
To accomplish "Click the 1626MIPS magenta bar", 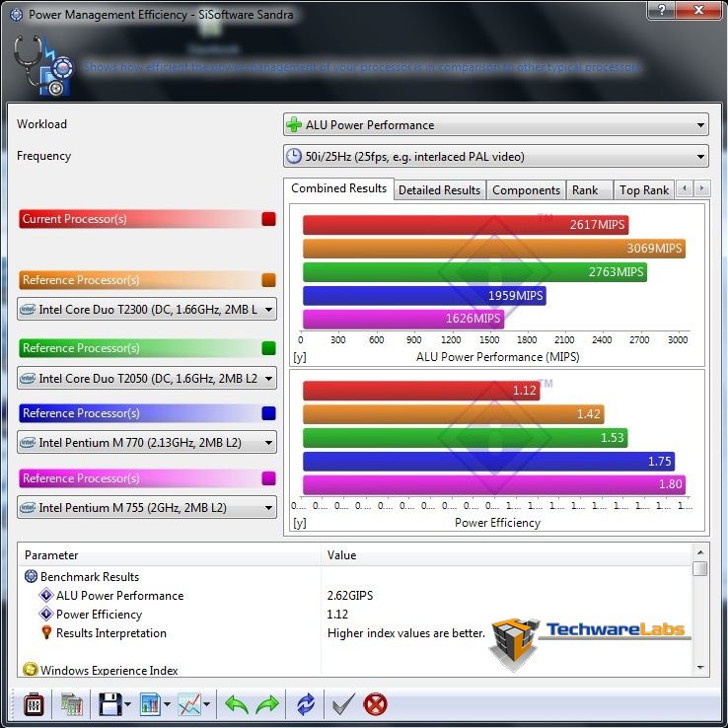I will pyautogui.click(x=403, y=319).
